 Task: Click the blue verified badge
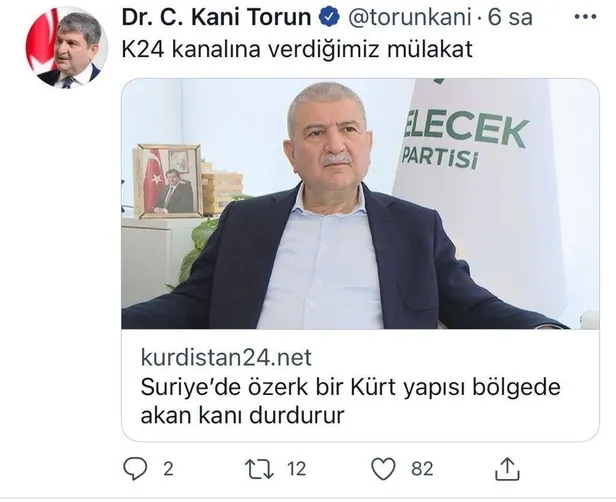point(329,18)
